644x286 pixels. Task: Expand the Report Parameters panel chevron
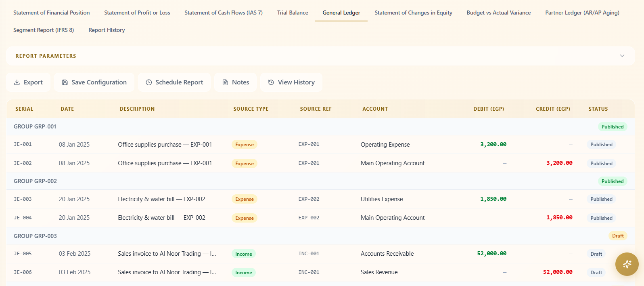coord(622,56)
